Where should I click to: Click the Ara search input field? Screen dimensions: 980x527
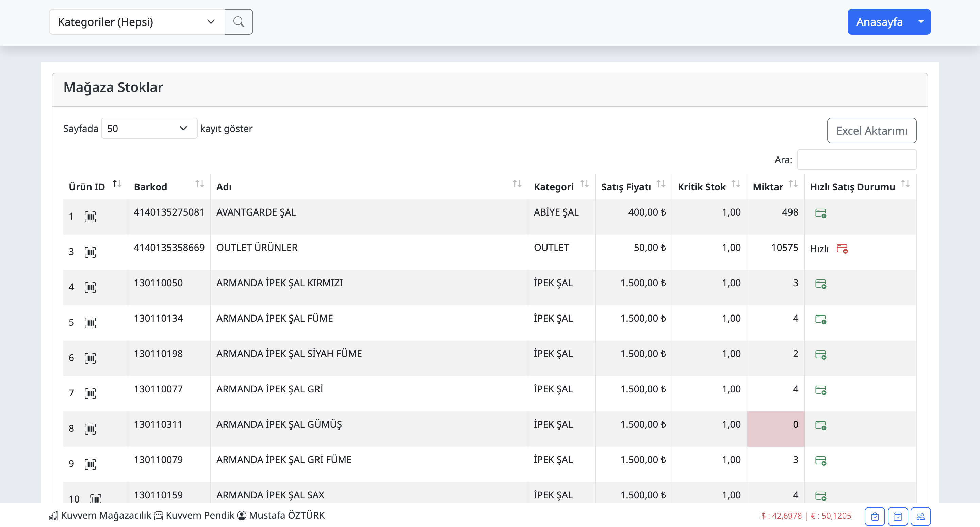tap(856, 159)
